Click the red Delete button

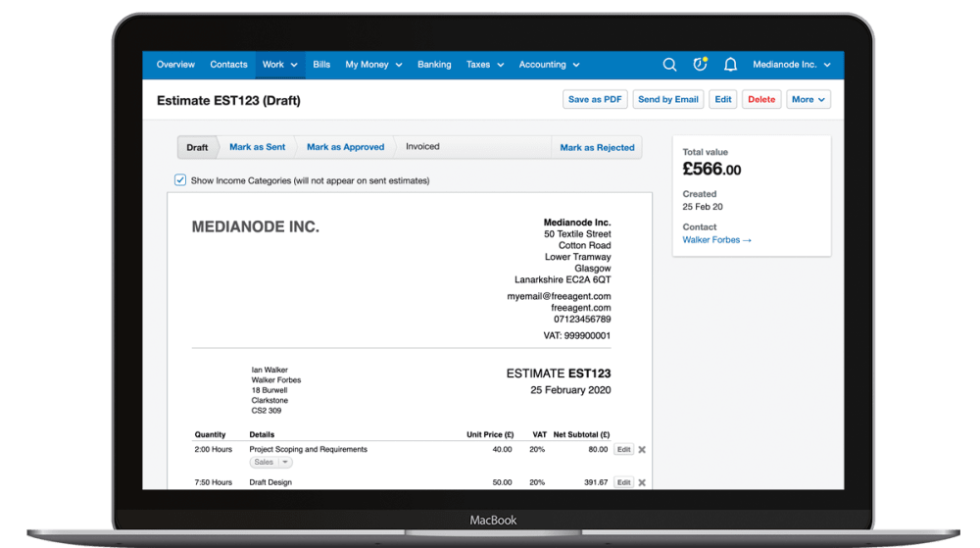761,99
